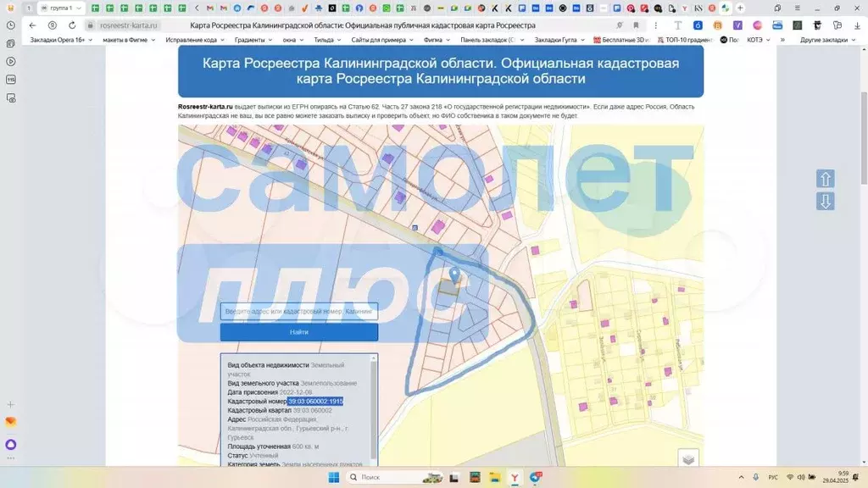Show more bookmarks with the double chevron
Image resolution: width=868 pixels, height=488 pixels.
pyautogui.click(x=782, y=40)
